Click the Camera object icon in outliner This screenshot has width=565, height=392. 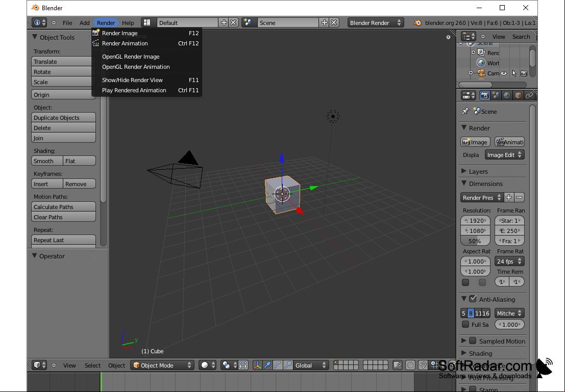(x=481, y=73)
